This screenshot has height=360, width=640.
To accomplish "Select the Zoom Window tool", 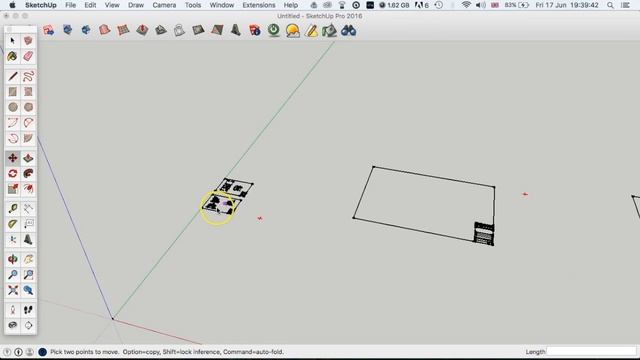I will pyautogui.click(x=28, y=275).
